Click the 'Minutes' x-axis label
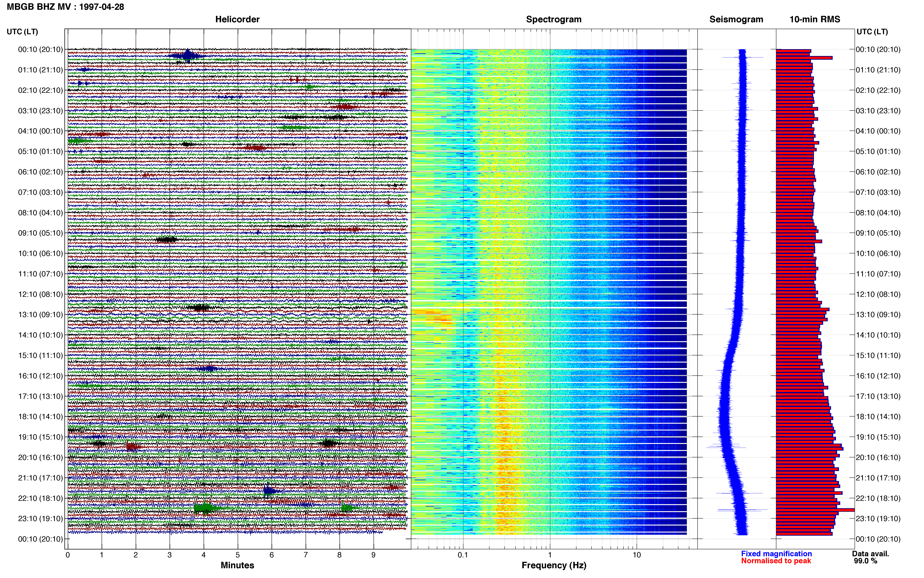The width and height of the screenshot is (924, 578). coord(237,565)
